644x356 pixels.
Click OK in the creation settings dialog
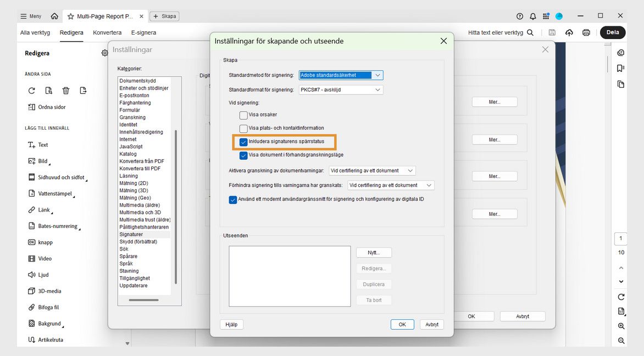[402, 324]
